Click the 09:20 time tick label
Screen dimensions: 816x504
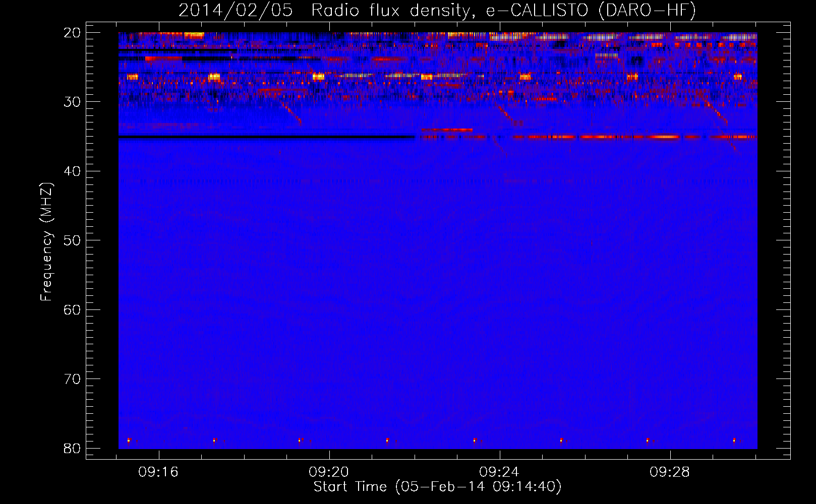[329, 472]
